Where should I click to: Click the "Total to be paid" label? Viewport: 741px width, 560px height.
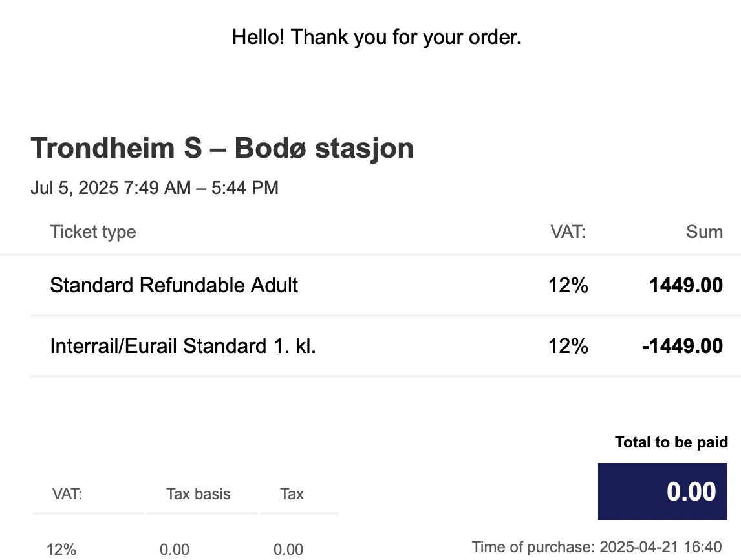pos(671,443)
